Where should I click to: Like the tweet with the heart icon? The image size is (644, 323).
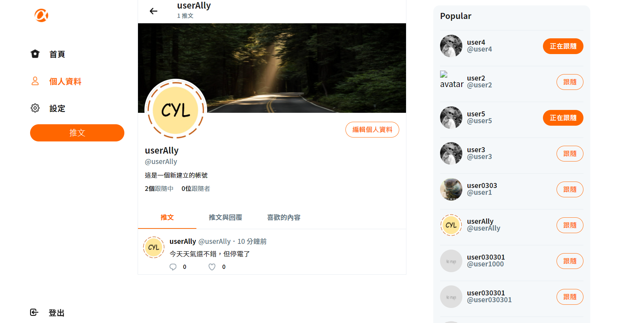coord(212,267)
